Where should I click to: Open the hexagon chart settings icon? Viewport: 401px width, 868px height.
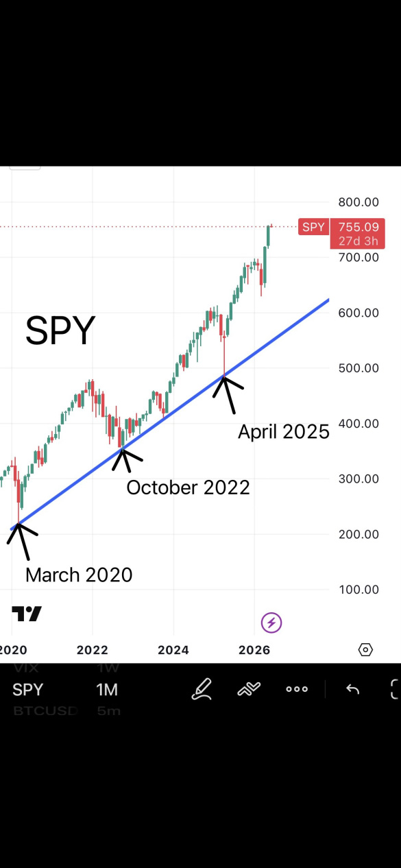(365, 649)
